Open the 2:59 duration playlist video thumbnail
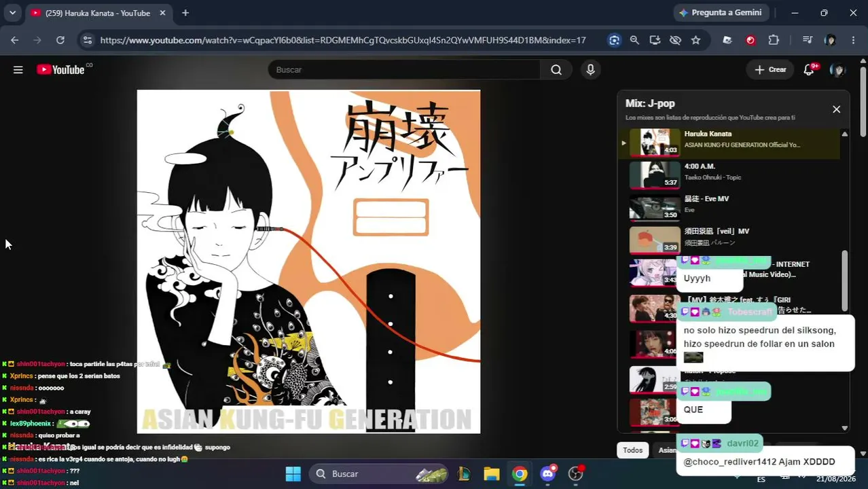868x489 pixels. 655,380
